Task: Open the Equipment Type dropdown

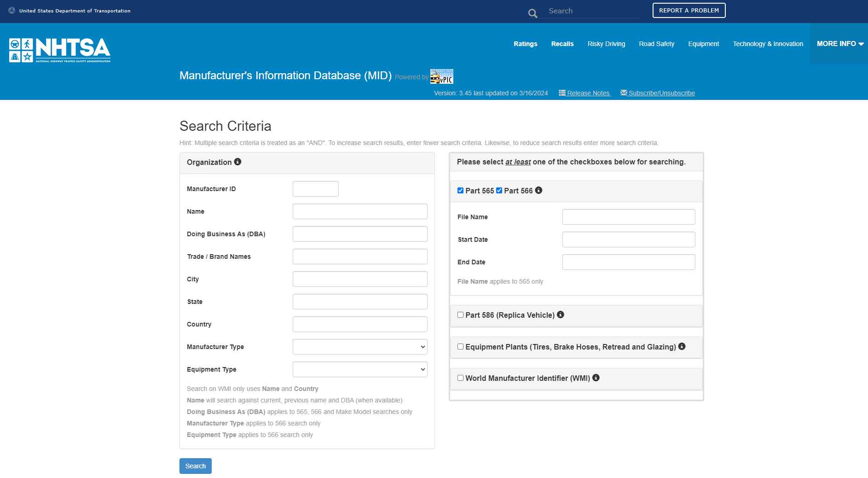Action: [x=359, y=369]
